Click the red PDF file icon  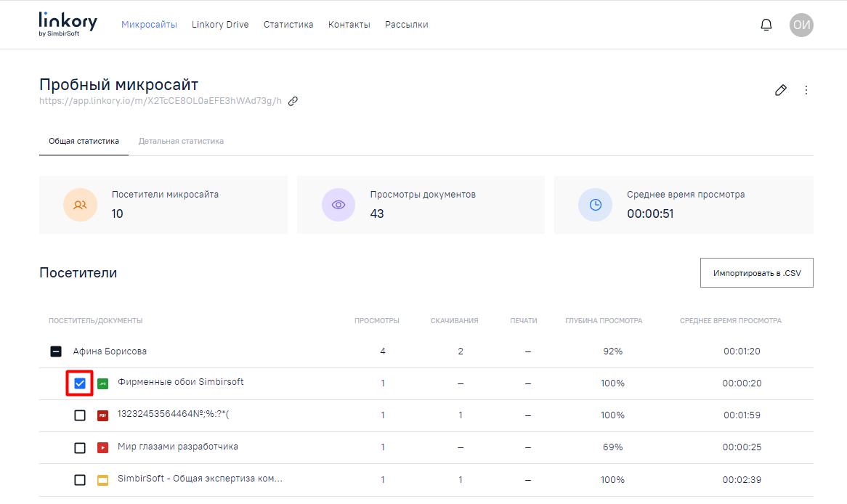click(102, 415)
